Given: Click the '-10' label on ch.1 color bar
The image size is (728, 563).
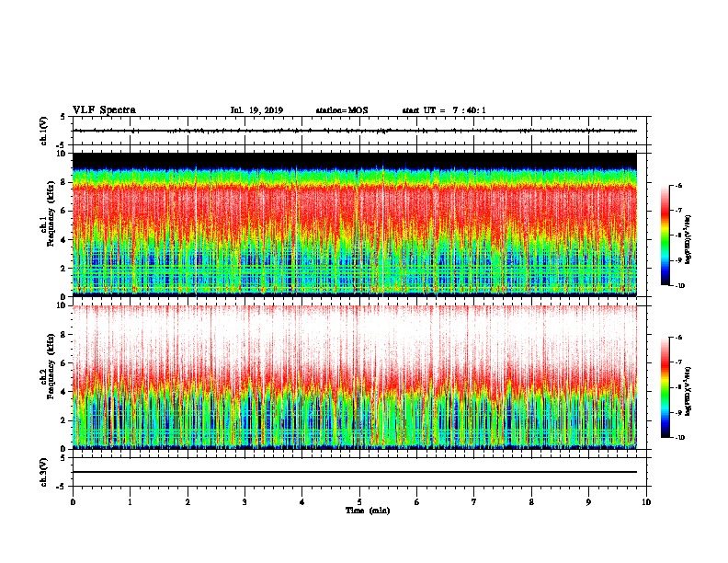Looking at the screenshot, I should click(679, 286).
